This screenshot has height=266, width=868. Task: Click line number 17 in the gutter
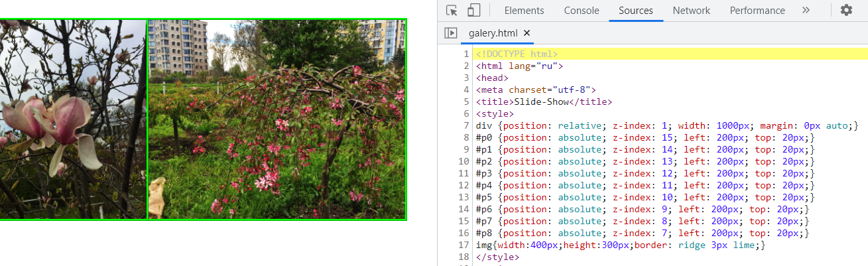pos(464,245)
